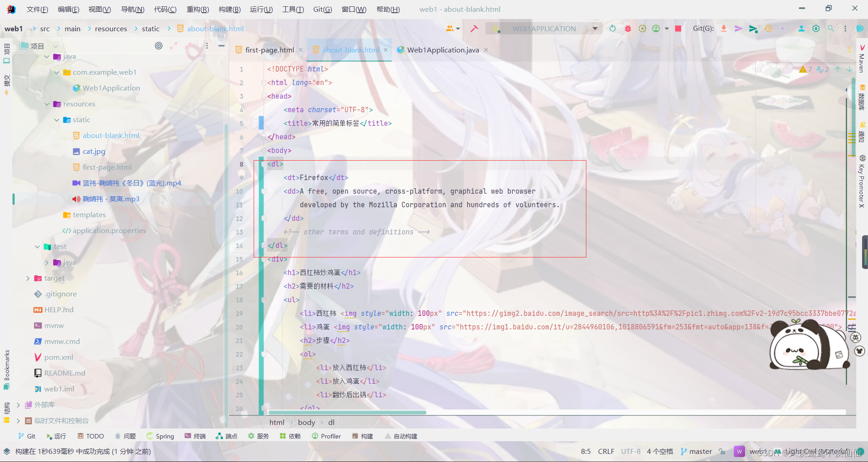Image resolution: width=868 pixels, height=462 pixels.
Task: Open the Spring tool window
Action: (160, 436)
